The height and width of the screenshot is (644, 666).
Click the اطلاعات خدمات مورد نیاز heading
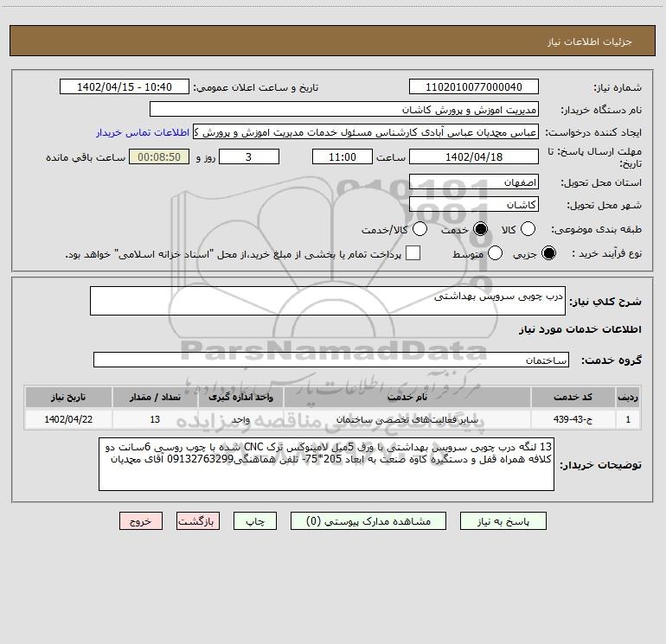click(580, 329)
